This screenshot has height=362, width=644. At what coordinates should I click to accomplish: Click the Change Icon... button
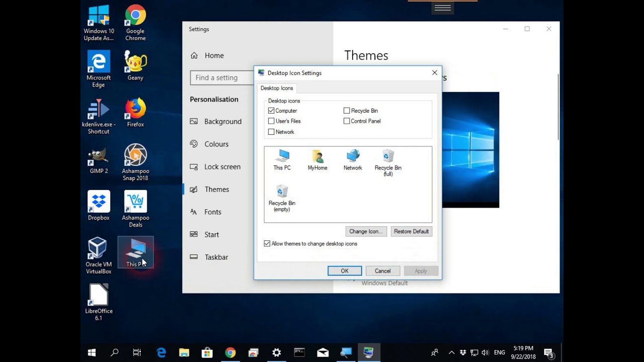[366, 231]
